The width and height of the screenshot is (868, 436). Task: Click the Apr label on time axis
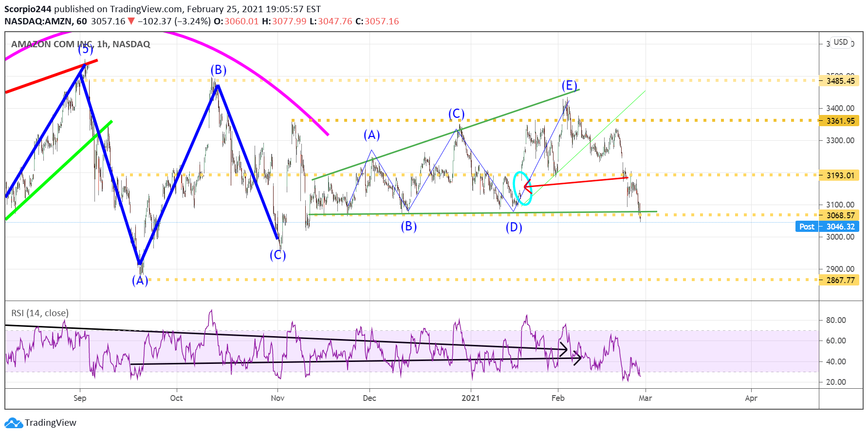(751, 398)
